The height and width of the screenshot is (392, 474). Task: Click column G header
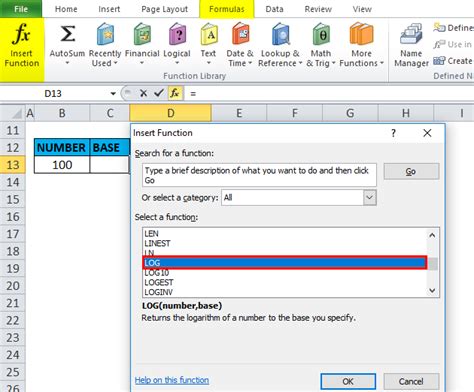350,113
